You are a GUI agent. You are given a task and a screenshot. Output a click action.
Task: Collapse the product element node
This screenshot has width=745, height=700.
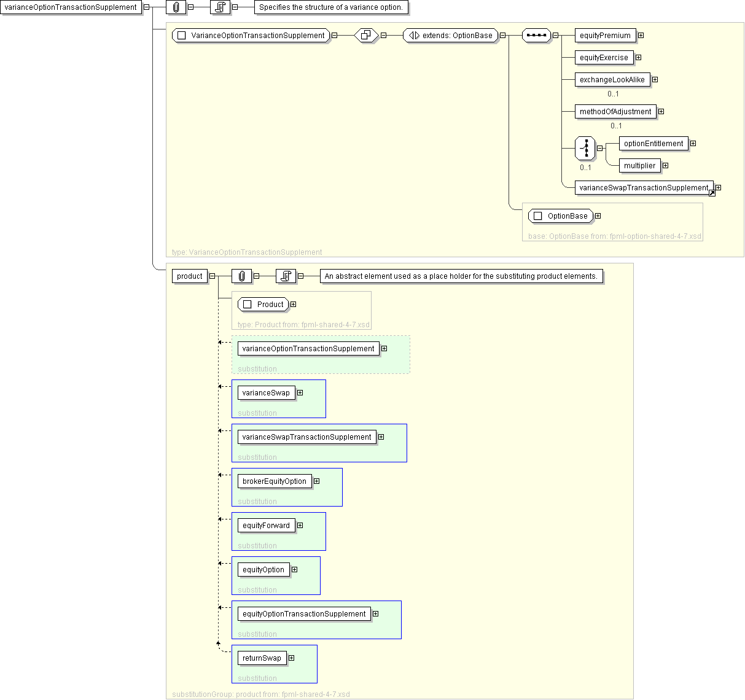[x=212, y=276]
